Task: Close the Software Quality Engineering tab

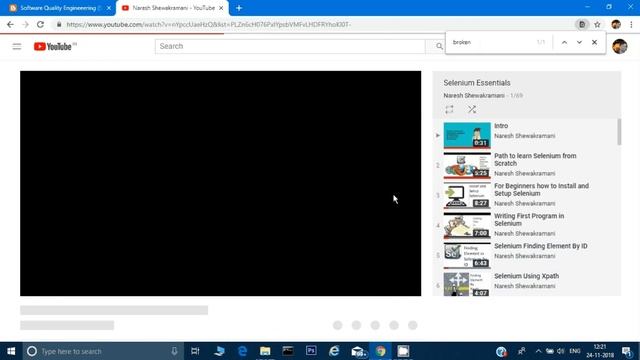Action: [109, 8]
